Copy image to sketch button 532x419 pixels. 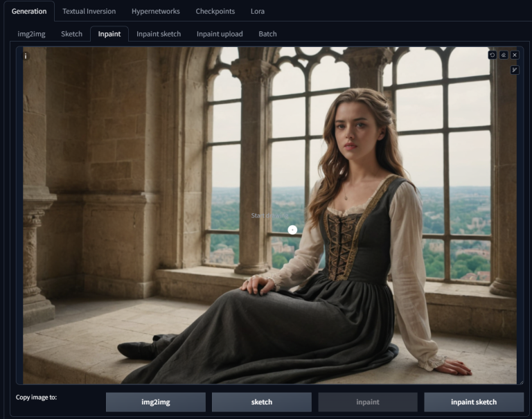[261, 402]
